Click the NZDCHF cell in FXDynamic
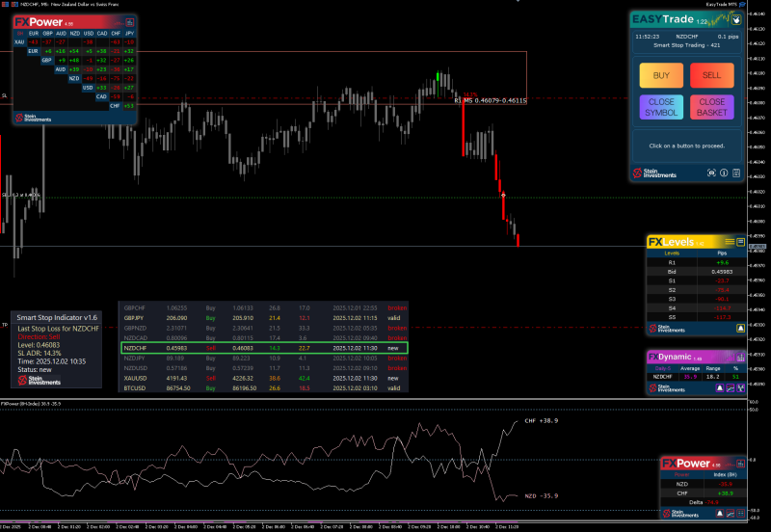The width and height of the screenshot is (771, 532). (663, 377)
